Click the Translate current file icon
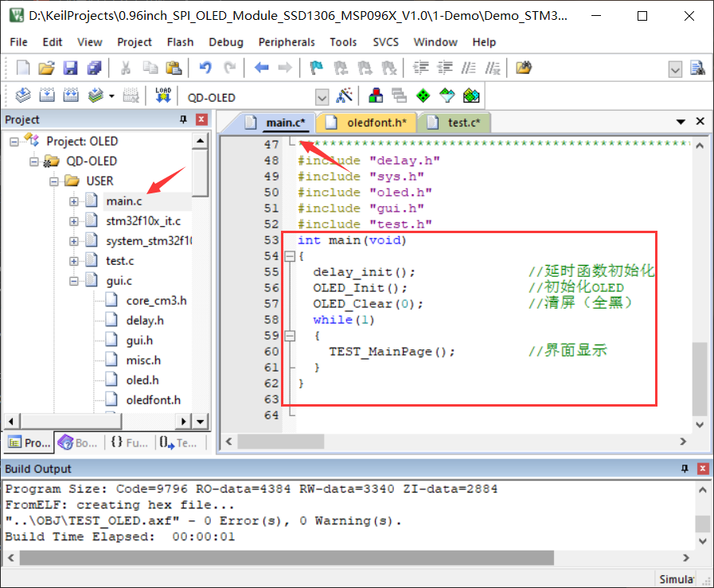Image resolution: width=714 pixels, height=588 pixels. point(23,95)
